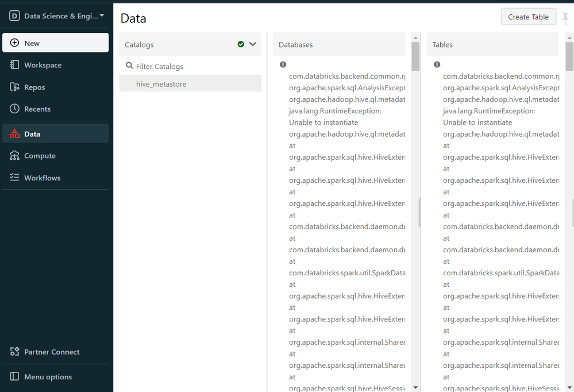574x392 pixels.
Task: Click the Databases error warning icon
Action: (x=283, y=65)
